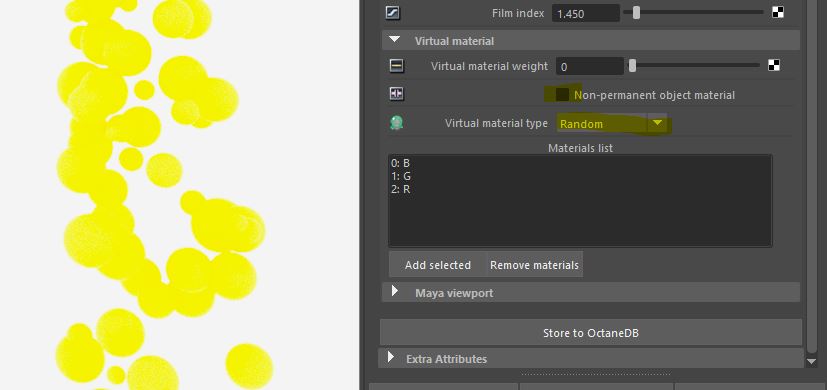Click the Virtual material weight checker map button
The width and height of the screenshot is (827, 390).
(773, 65)
